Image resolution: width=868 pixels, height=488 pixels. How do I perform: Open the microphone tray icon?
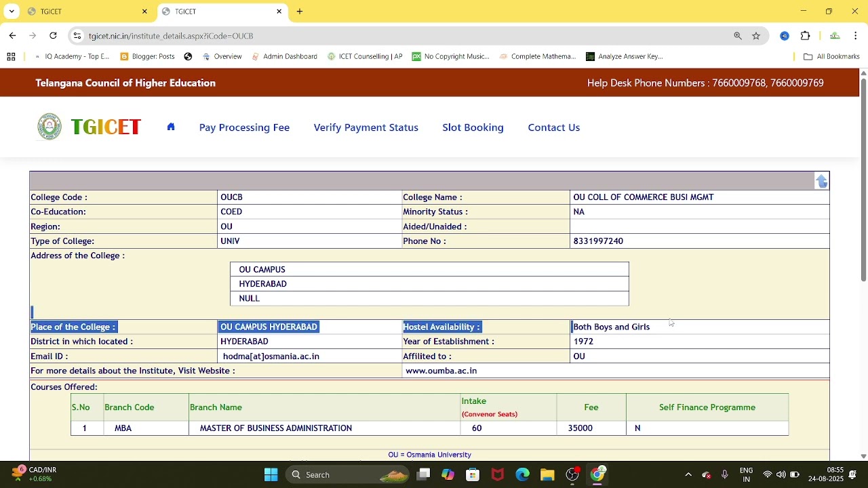(725, 474)
